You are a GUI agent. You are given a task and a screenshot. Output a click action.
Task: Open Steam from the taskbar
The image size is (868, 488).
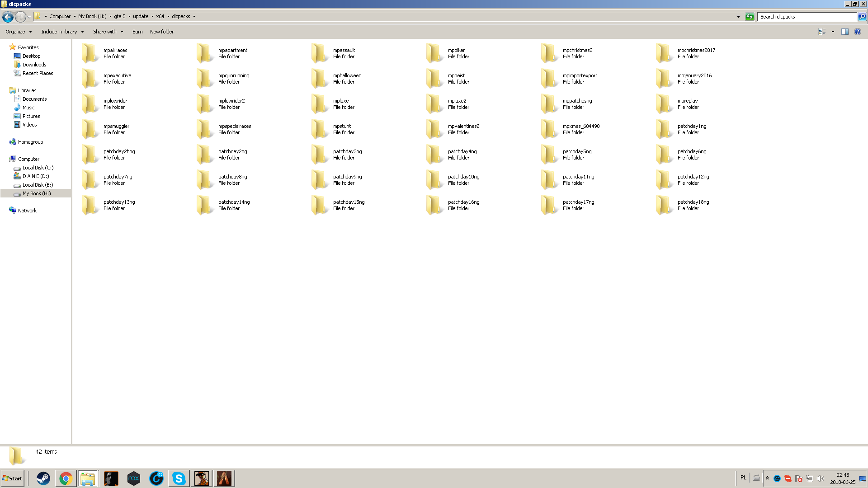(43, 479)
